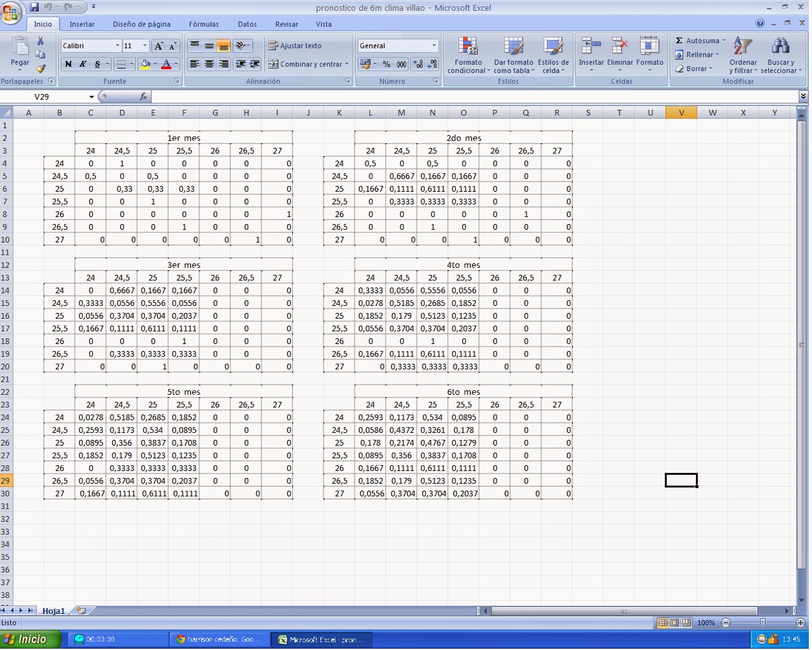The width and height of the screenshot is (812, 650).
Task: Increase the cell indent
Action: [254, 64]
